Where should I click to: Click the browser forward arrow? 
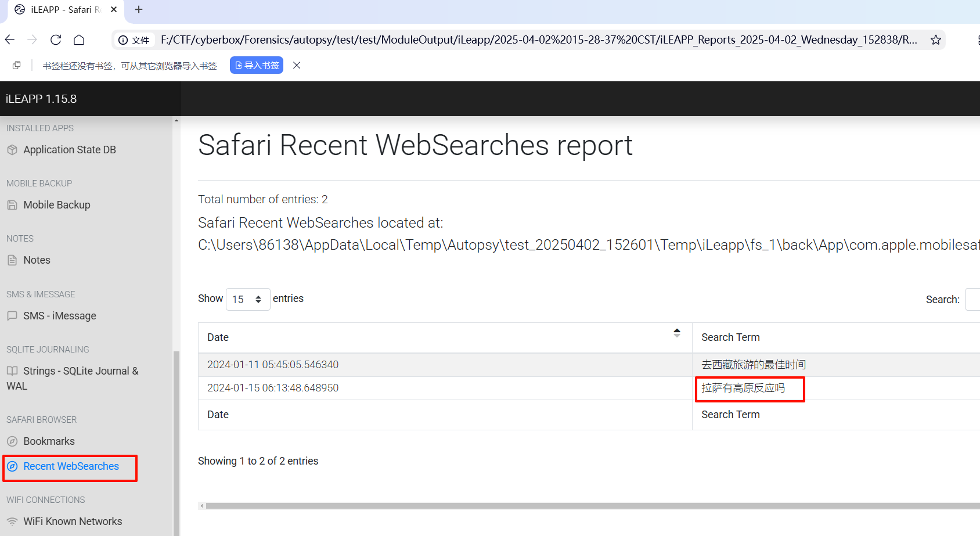pos(33,39)
